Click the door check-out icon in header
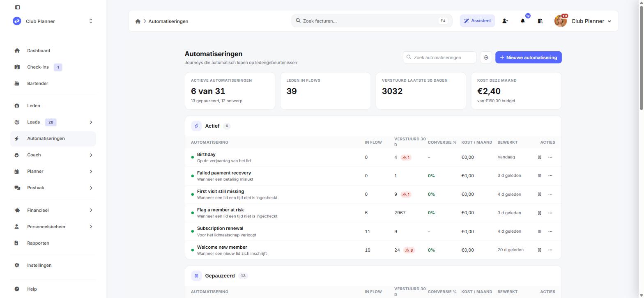This screenshot has height=298, width=644. [x=540, y=21]
